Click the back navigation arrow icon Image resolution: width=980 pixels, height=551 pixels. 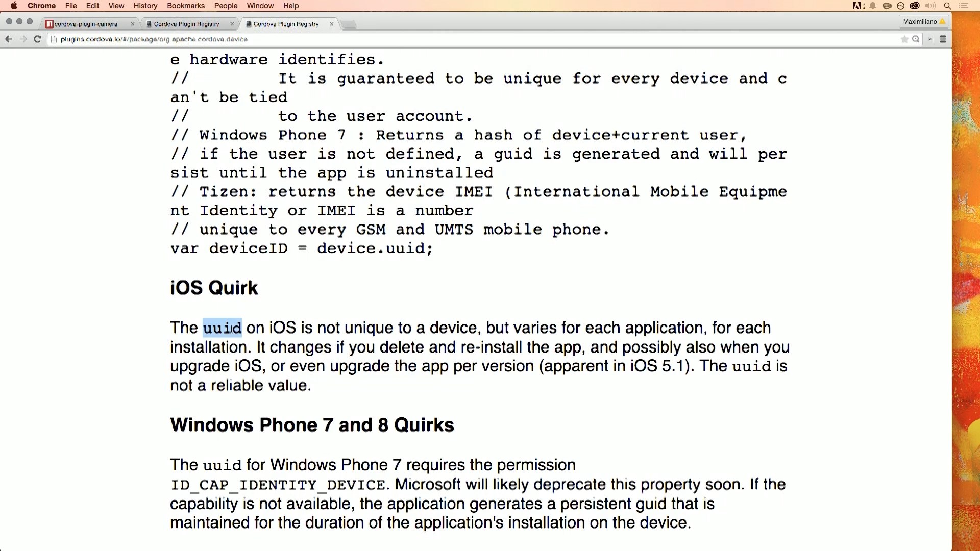tap(9, 38)
